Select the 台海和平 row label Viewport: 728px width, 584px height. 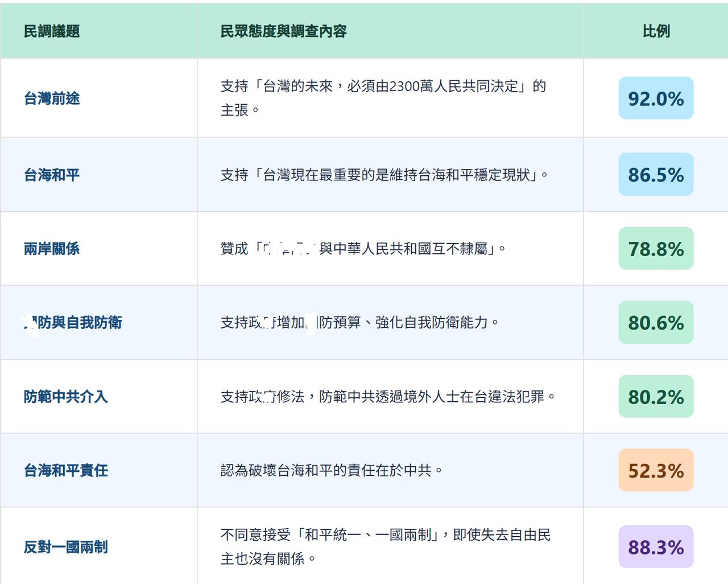[52, 175]
